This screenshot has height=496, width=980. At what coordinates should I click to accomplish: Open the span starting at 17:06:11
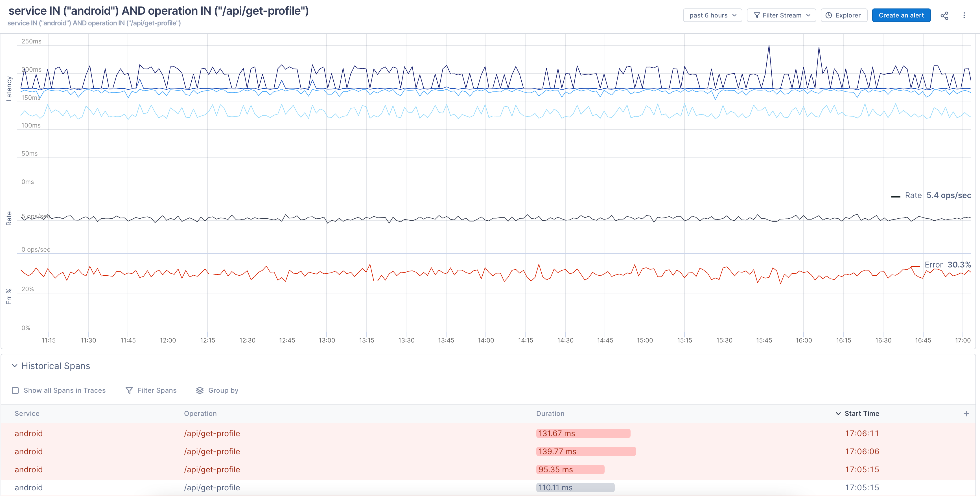[861, 433]
